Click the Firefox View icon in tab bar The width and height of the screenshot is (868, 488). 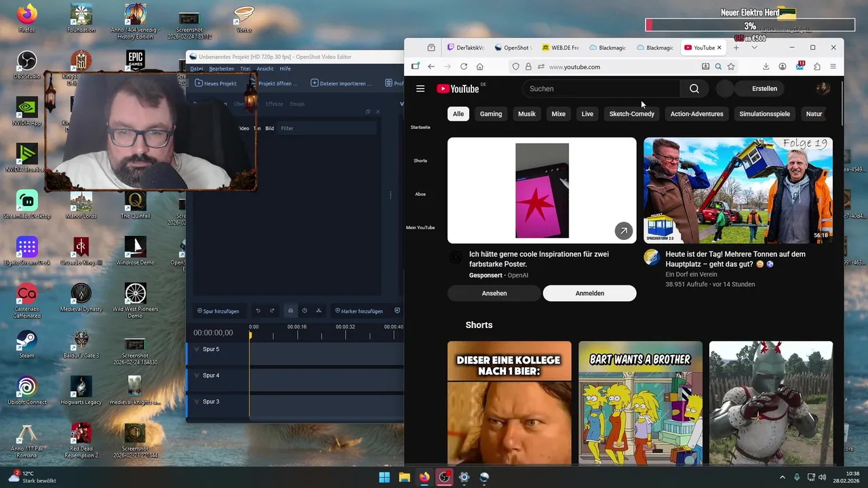coord(431,47)
